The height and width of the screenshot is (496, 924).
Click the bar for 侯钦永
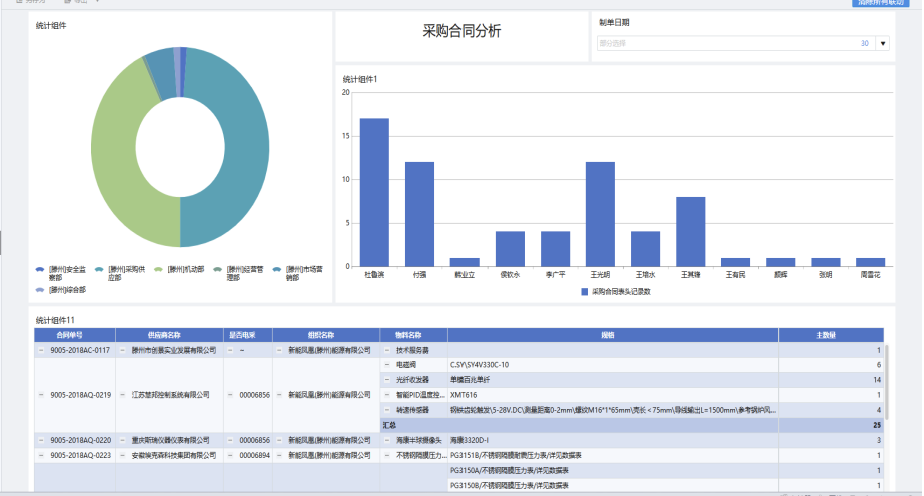pos(510,249)
